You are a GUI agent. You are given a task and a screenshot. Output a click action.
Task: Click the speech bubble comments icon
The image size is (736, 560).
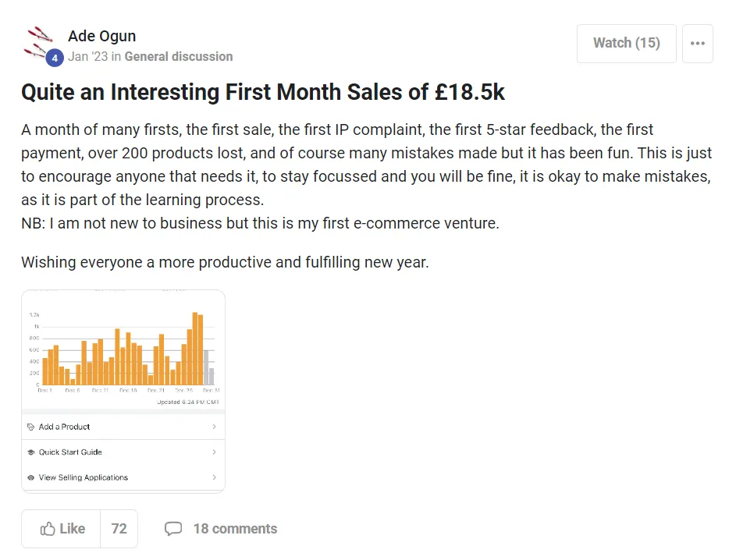(173, 529)
